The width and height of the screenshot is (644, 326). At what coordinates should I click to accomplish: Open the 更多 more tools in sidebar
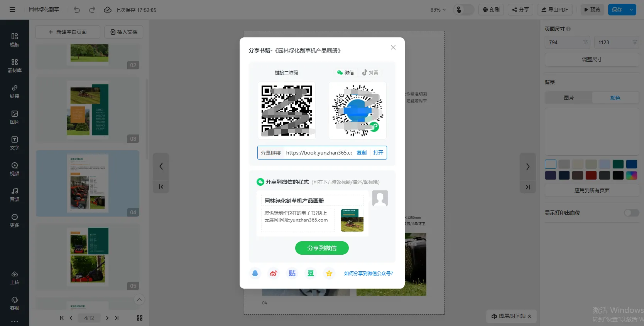pos(15,220)
